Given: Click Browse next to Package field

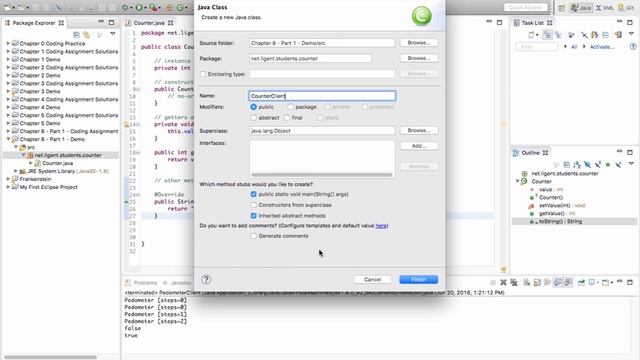Looking at the screenshot, I should click(419, 58).
